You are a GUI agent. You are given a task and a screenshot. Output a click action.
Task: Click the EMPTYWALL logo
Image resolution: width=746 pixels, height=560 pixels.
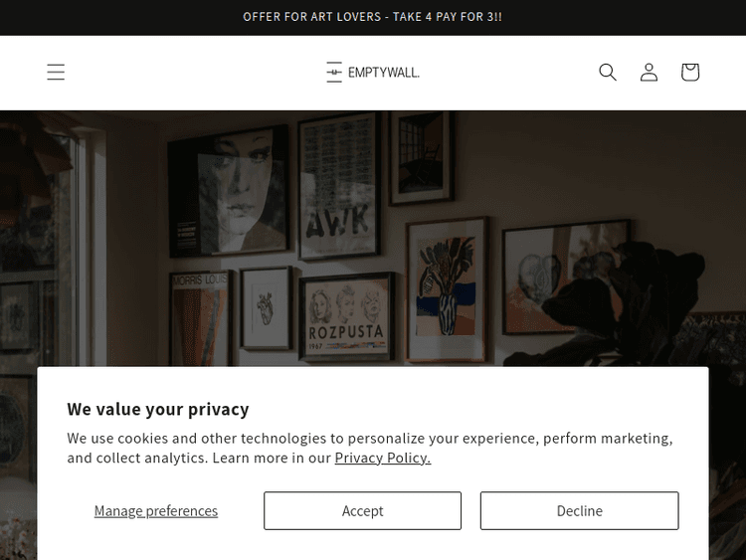click(x=373, y=73)
